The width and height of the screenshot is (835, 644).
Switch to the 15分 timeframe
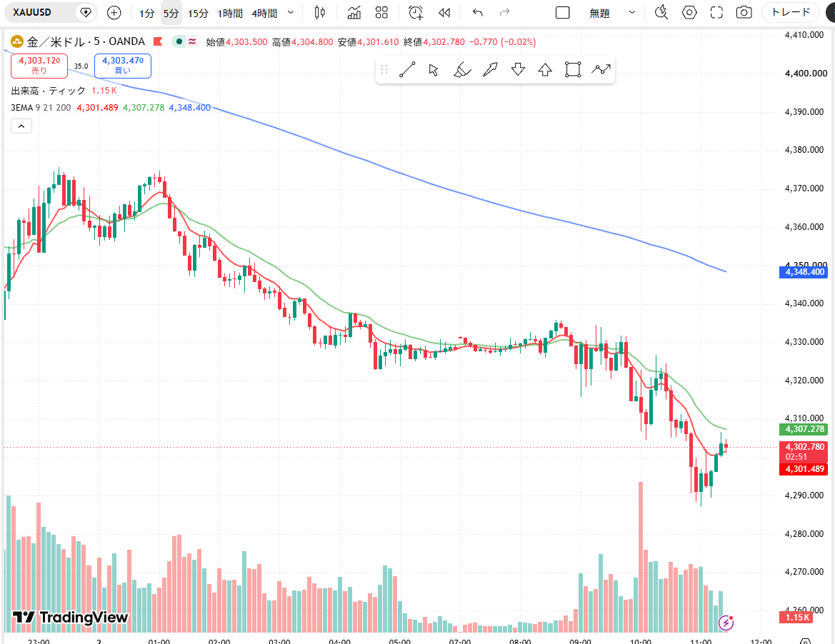[x=198, y=14]
